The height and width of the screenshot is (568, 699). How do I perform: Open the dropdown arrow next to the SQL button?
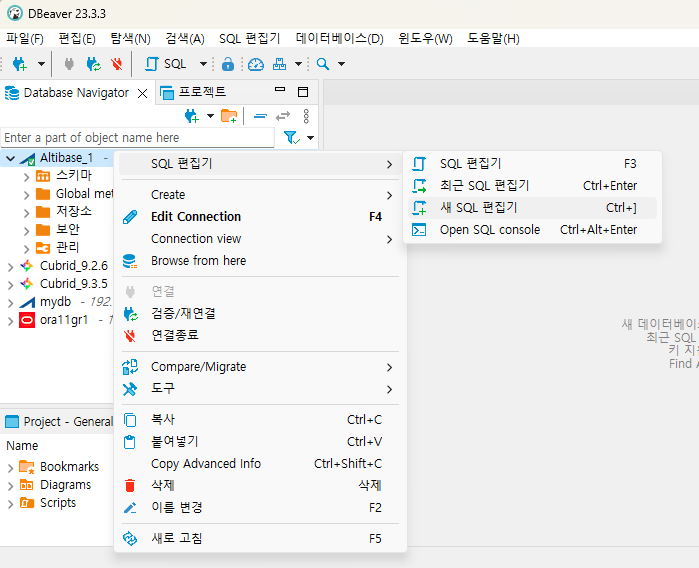[x=203, y=64]
